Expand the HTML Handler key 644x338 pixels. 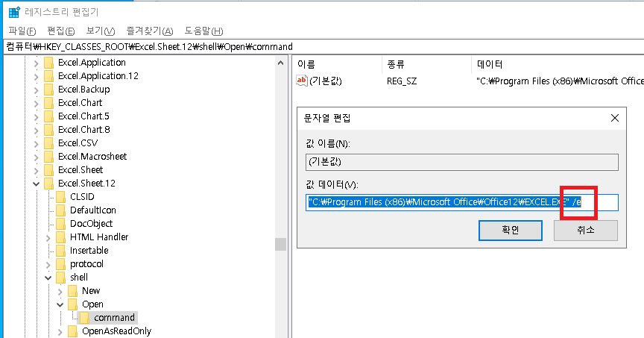pyautogui.click(x=48, y=238)
